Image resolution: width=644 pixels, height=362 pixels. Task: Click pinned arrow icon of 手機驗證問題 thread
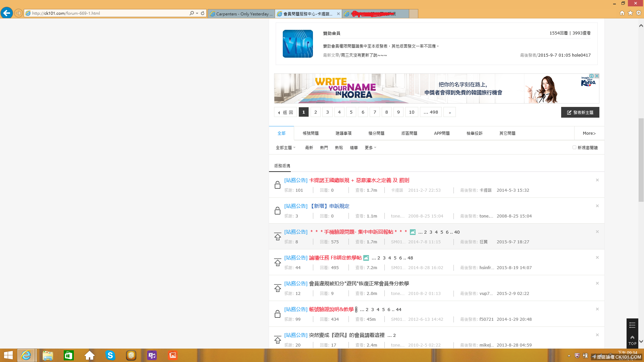point(277,236)
